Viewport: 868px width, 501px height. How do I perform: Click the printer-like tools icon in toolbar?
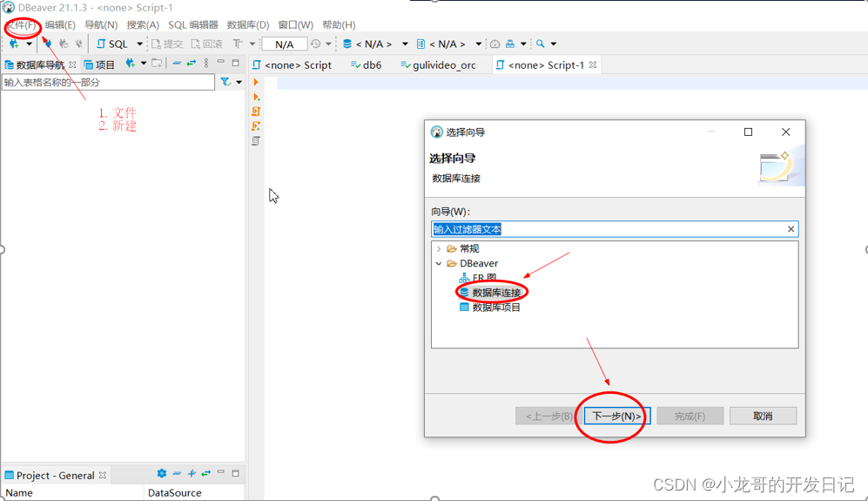coord(510,44)
